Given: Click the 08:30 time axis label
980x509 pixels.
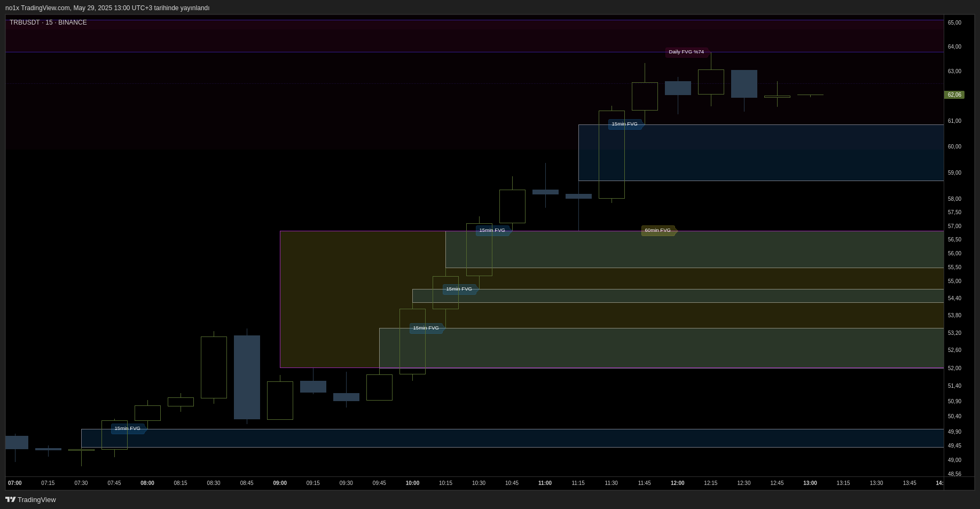Looking at the screenshot, I should 214,483.
